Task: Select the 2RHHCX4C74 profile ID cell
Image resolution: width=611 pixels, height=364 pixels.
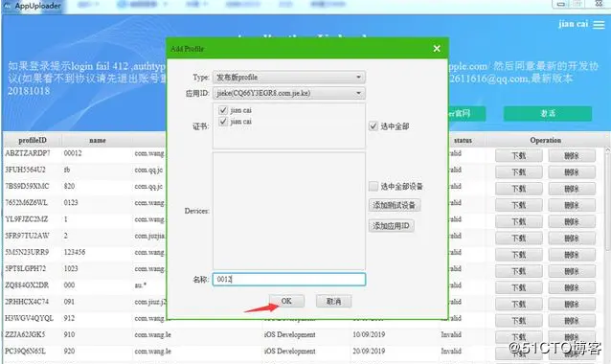Action: pyautogui.click(x=27, y=302)
